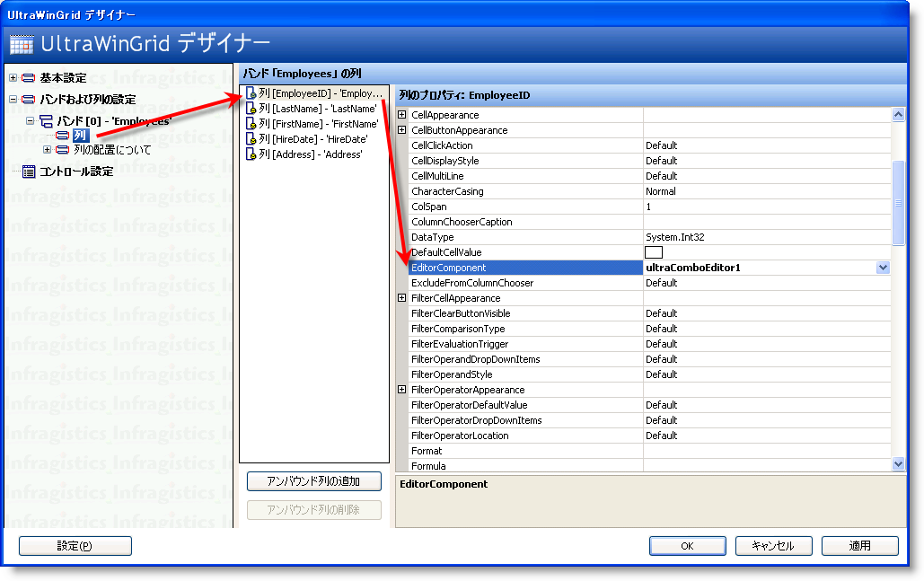924x581 pixels.
Task: Click the EmployeeID column icon in the list
Action: click(x=251, y=93)
